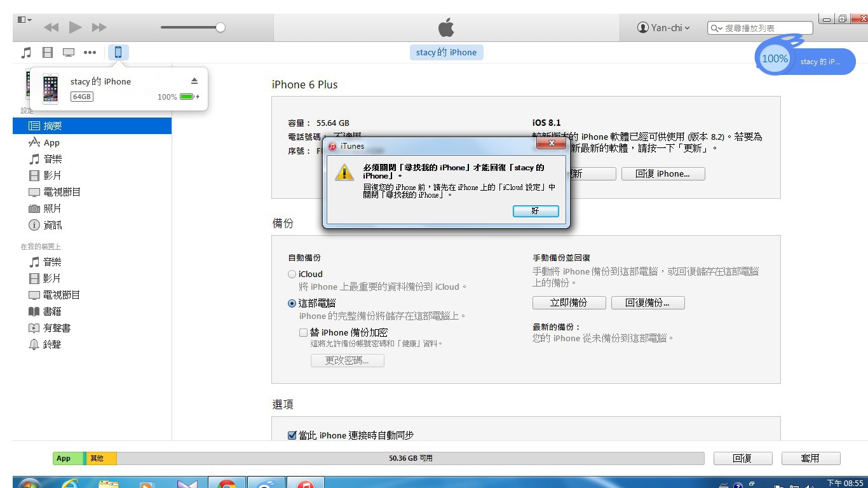Confirm the iTunes dialog with 好
The height and width of the screenshot is (488, 868).
tap(536, 211)
